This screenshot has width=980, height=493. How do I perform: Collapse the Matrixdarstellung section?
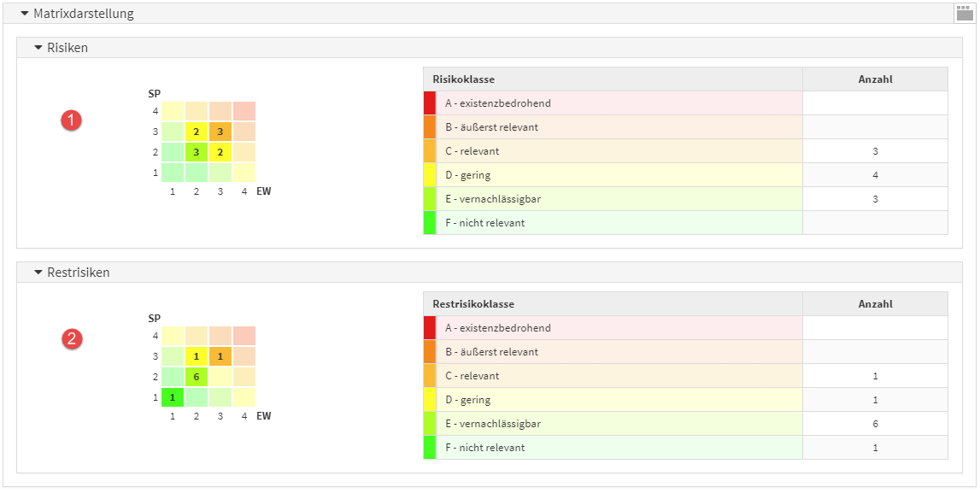25,14
